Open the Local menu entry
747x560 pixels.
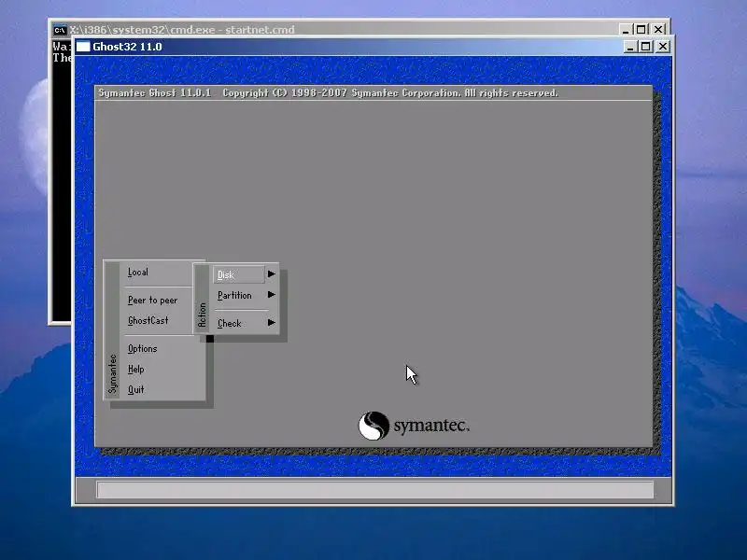click(x=138, y=273)
